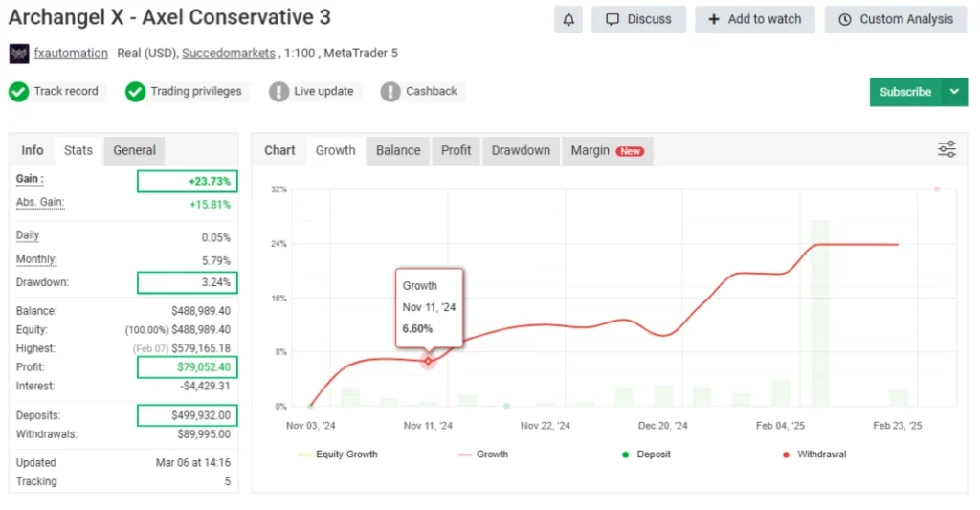Open the Succedomarkets broker link
The height and width of the screenshot is (510, 980).
coord(223,54)
